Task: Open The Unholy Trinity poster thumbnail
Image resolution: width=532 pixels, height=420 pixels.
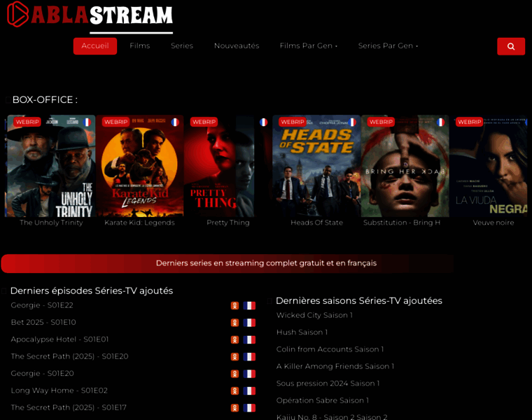Action: [x=51, y=166]
